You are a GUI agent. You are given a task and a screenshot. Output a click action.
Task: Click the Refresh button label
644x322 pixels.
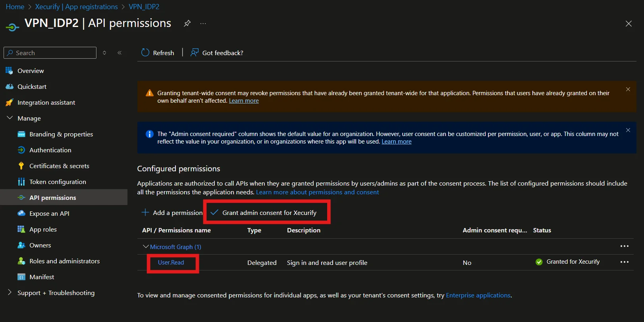(164, 53)
